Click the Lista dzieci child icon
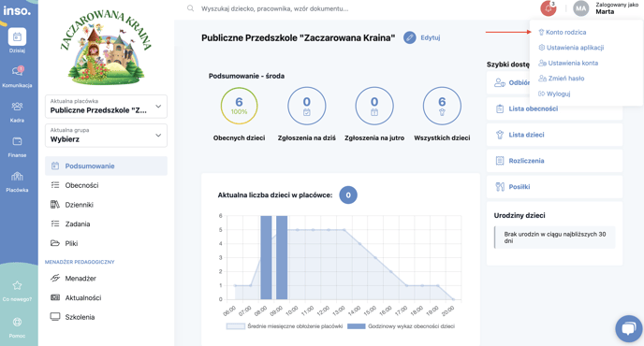The image size is (644, 346). coord(500,135)
